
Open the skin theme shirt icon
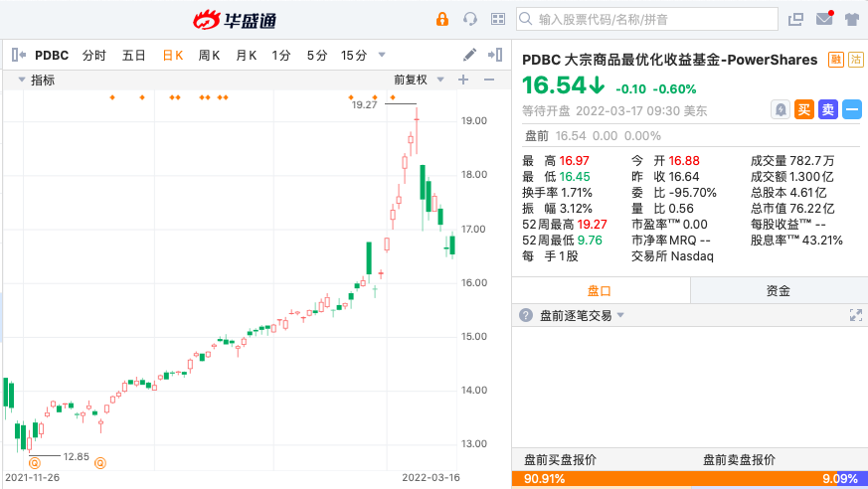(x=852, y=19)
